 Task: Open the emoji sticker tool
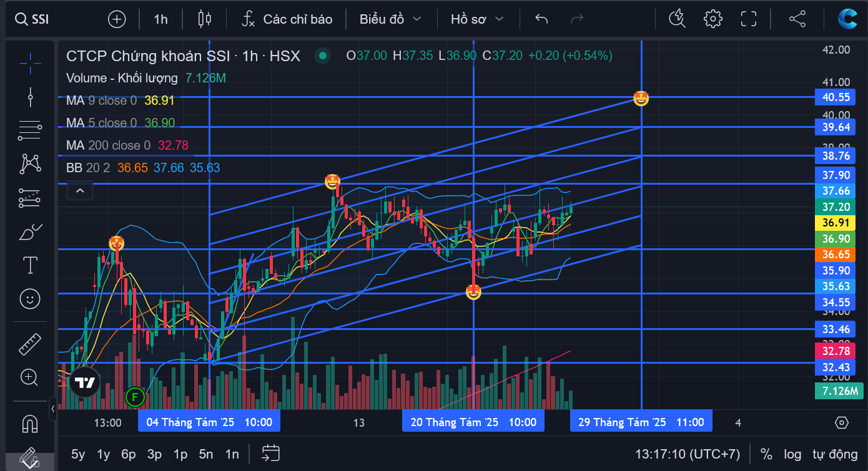point(30,299)
